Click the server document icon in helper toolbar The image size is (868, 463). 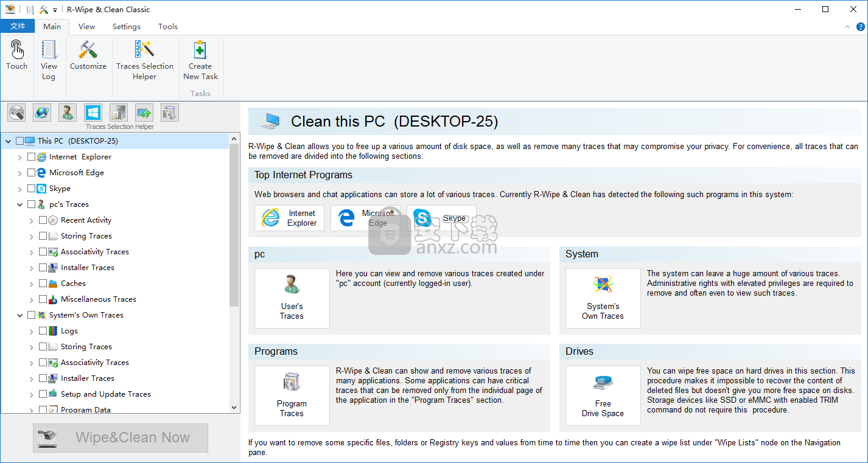click(x=119, y=113)
